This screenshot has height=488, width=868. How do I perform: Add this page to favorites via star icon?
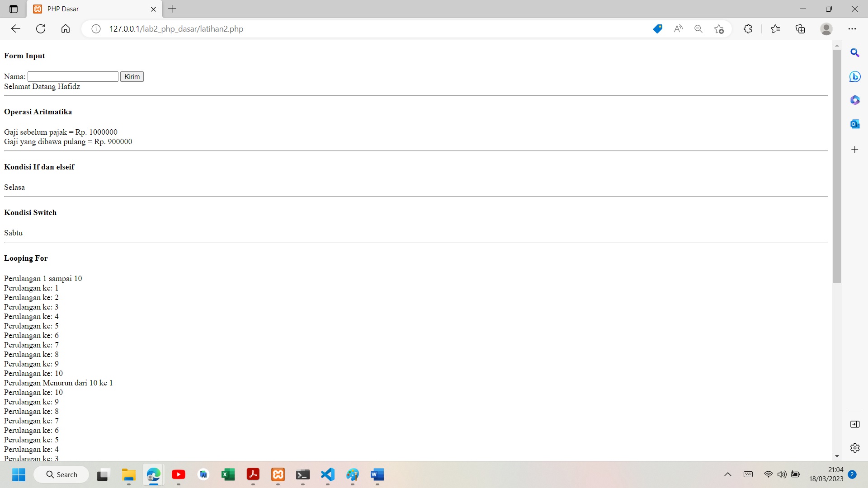[719, 28]
